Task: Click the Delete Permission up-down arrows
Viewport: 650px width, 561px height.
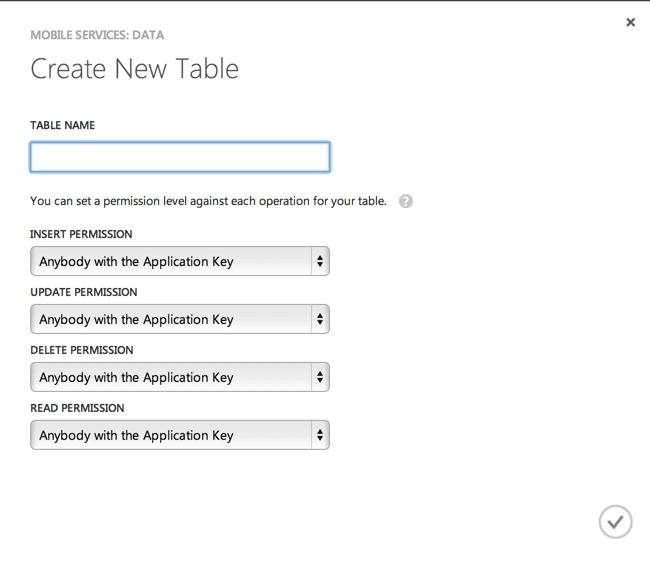Action: click(319, 378)
